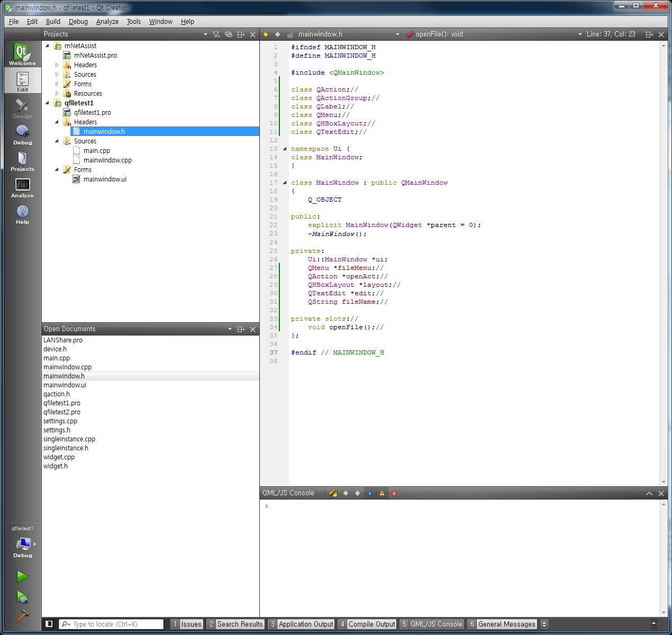Open the Analyze menu

107,22
